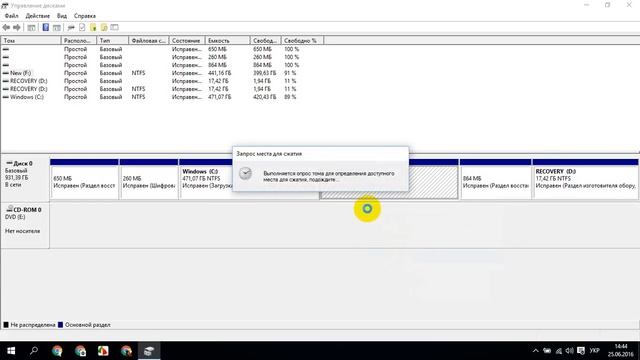Sort by the Состояние column header

point(187,40)
